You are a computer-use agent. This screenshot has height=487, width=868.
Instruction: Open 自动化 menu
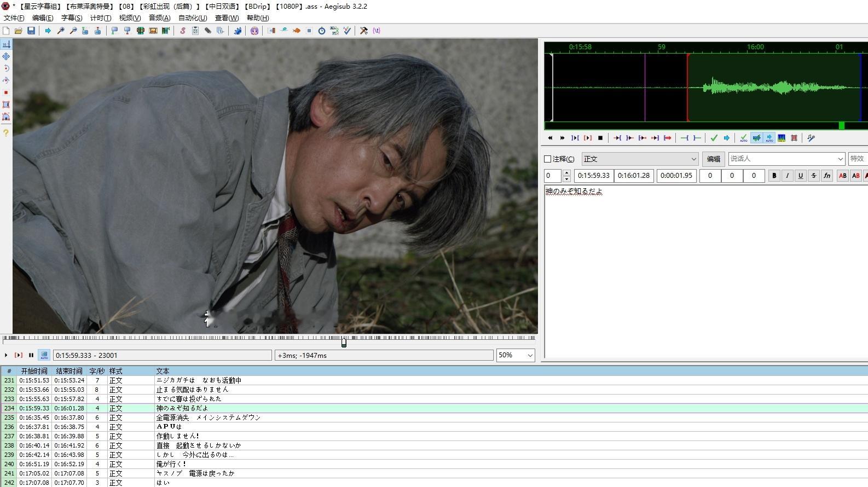[x=193, y=18]
